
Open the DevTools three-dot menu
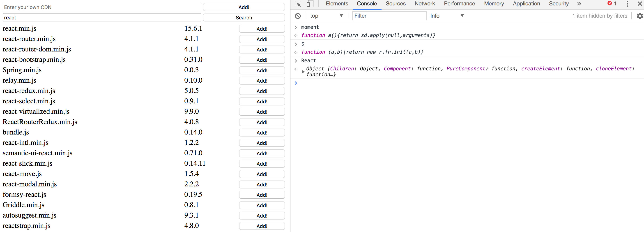tap(627, 4)
